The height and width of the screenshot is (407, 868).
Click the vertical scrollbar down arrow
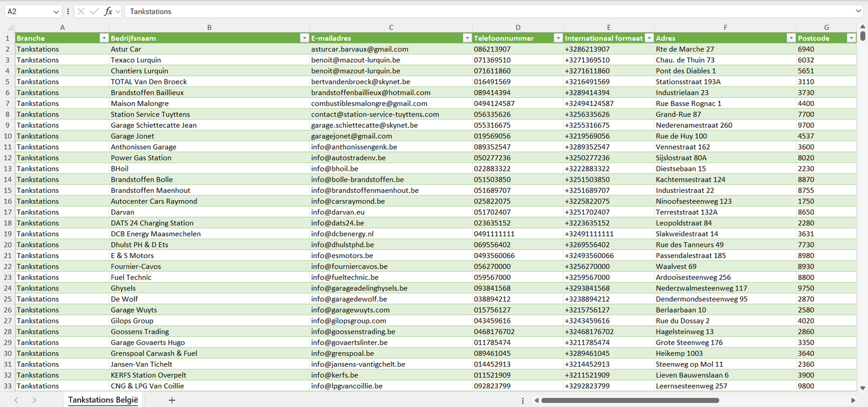pos(863,388)
